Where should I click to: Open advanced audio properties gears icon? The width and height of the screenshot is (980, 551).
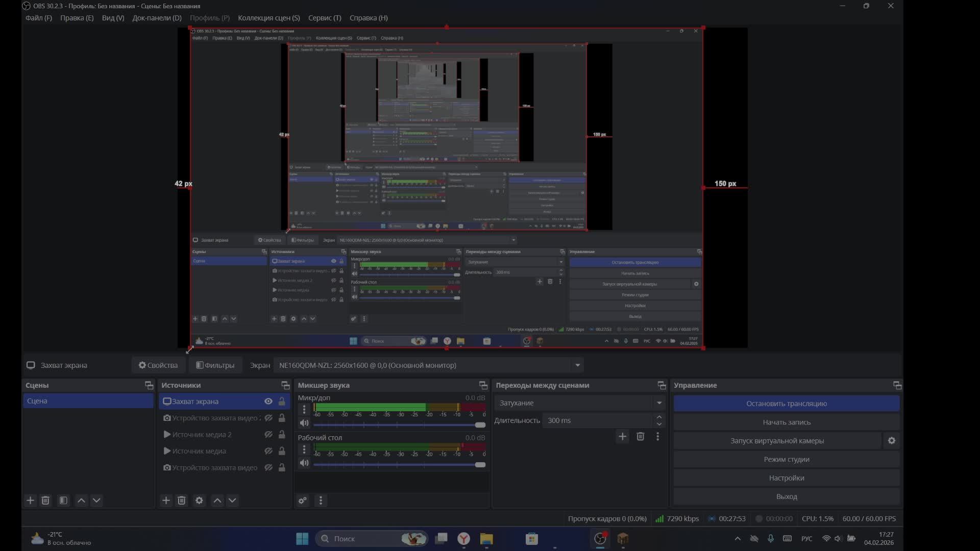click(303, 500)
